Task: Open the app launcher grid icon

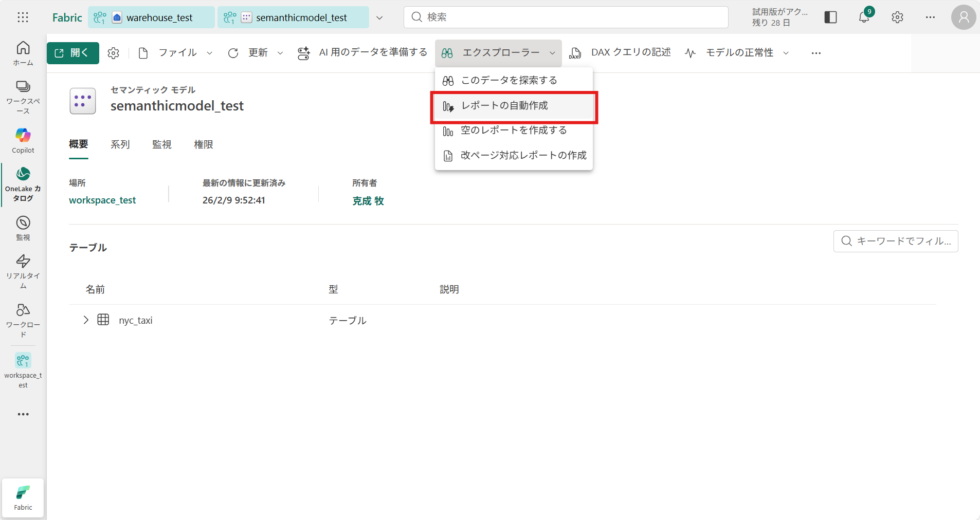Action: point(23,17)
